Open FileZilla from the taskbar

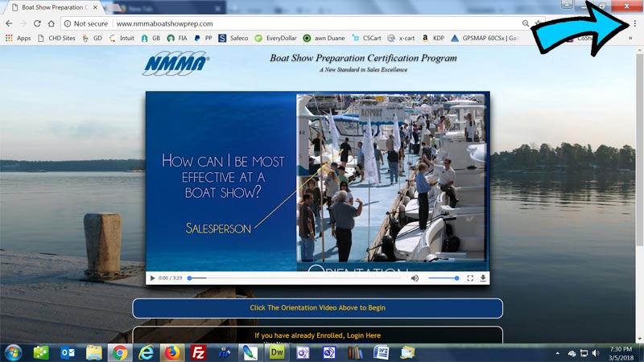tap(198, 352)
